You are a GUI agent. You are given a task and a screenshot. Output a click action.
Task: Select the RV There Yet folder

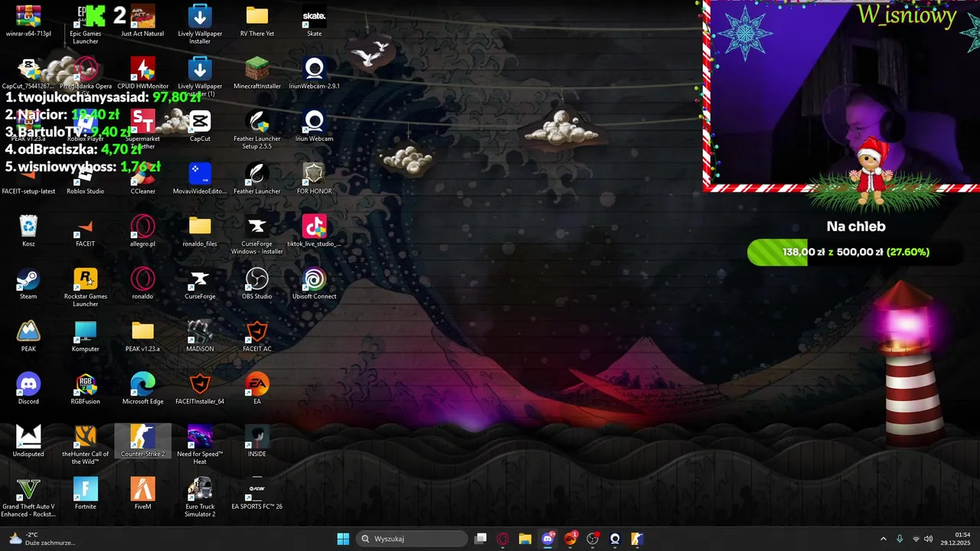pos(257,21)
